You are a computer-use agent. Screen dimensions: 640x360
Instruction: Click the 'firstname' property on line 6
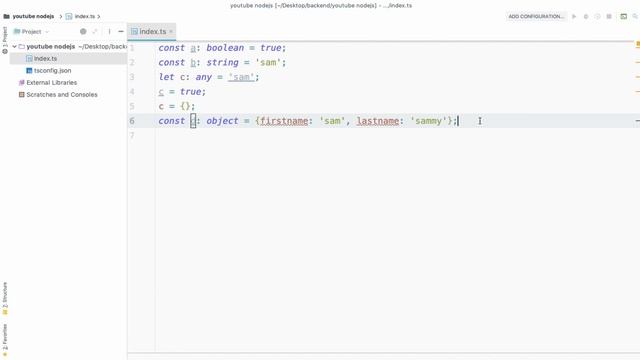coord(284,121)
